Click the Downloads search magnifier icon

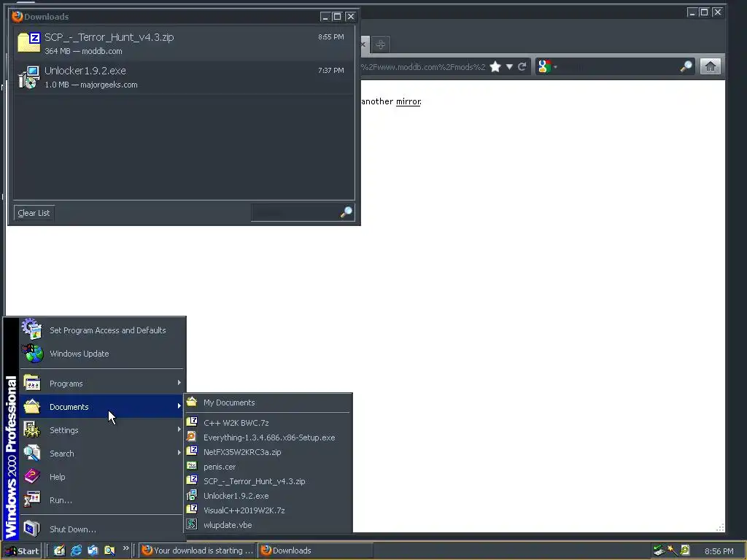(x=347, y=212)
